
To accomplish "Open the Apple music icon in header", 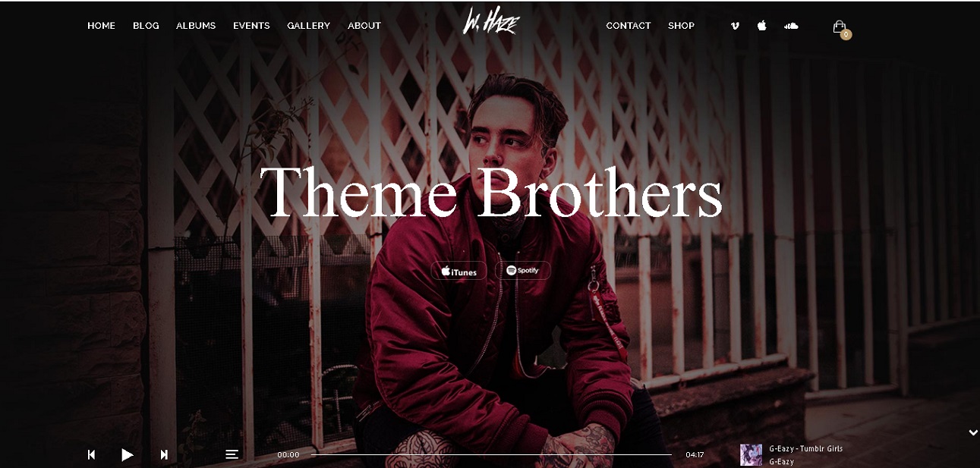I will coord(762,25).
